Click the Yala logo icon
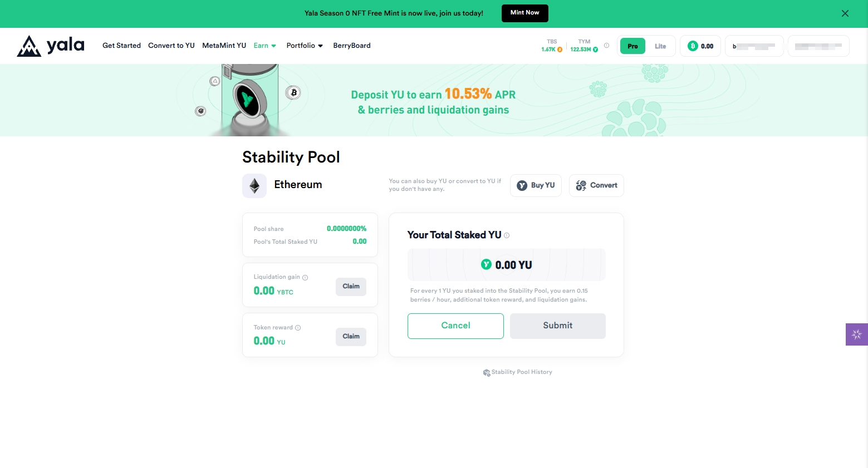Image resolution: width=868 pixels, height=468 pixels. [x=29, y=46]
